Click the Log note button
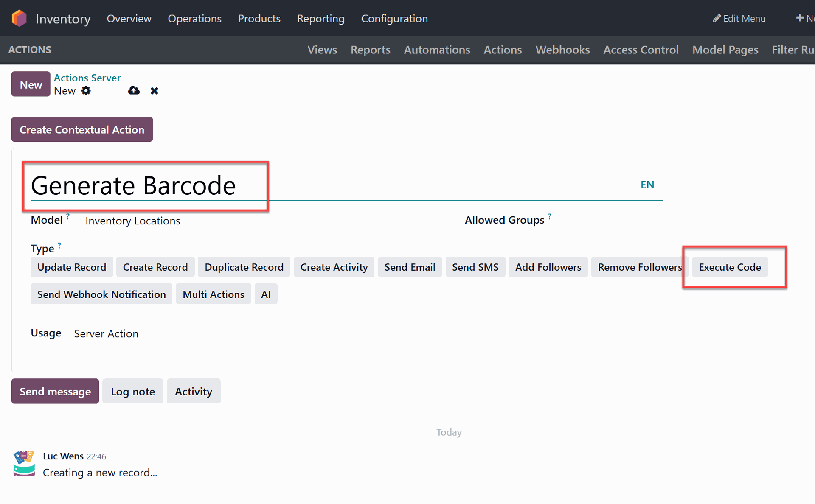The image size is (815, 504). click(132, 391)
